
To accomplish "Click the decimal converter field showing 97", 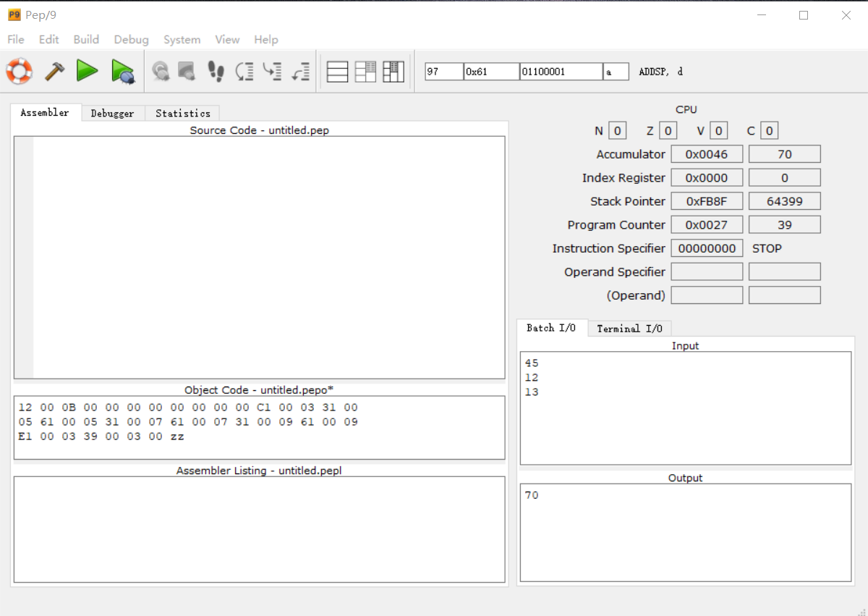I will (x=443, y=72).
